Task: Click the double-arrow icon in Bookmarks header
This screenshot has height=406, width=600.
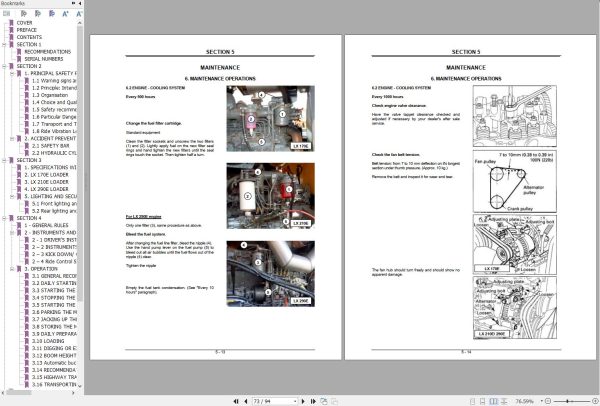Action: coord(73,3)
